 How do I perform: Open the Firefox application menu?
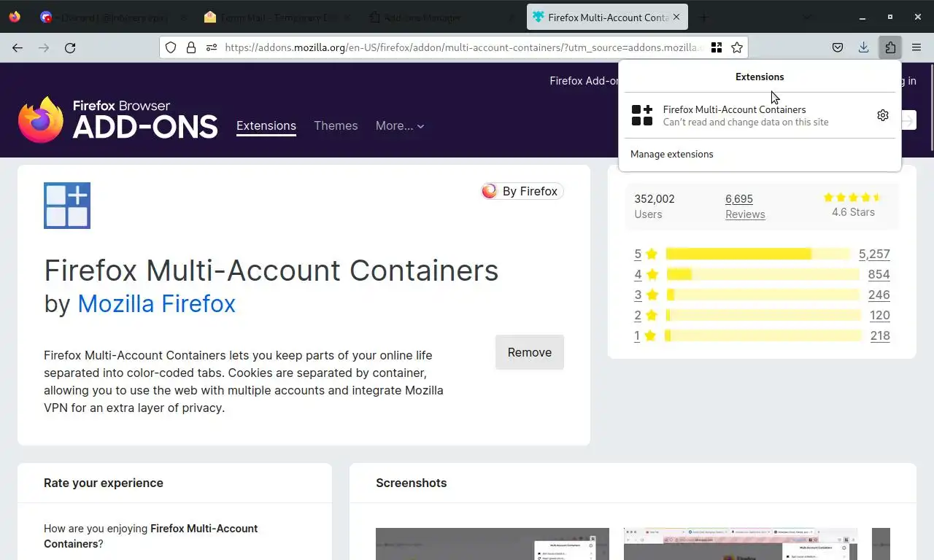click(916, 48)
